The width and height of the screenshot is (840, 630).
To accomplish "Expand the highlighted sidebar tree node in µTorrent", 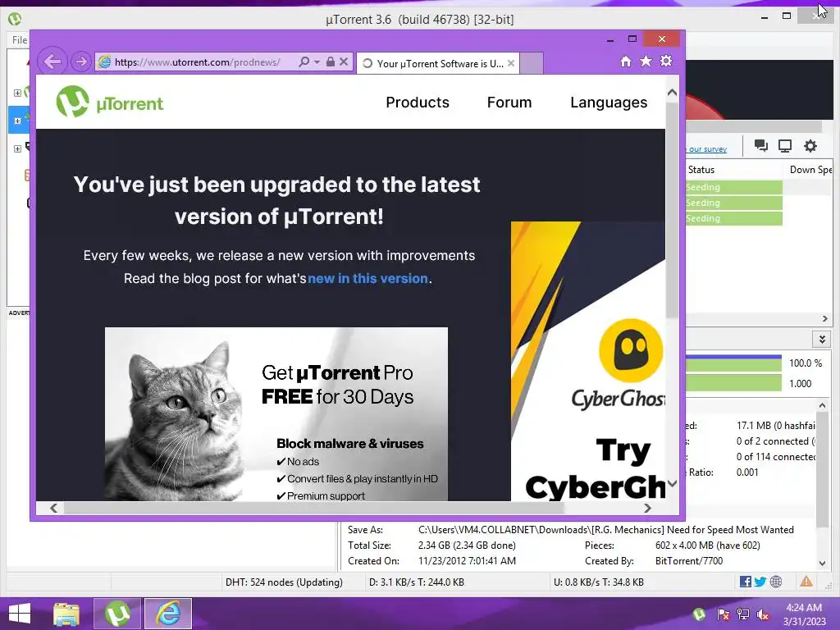I will click(x=17, y=121).
